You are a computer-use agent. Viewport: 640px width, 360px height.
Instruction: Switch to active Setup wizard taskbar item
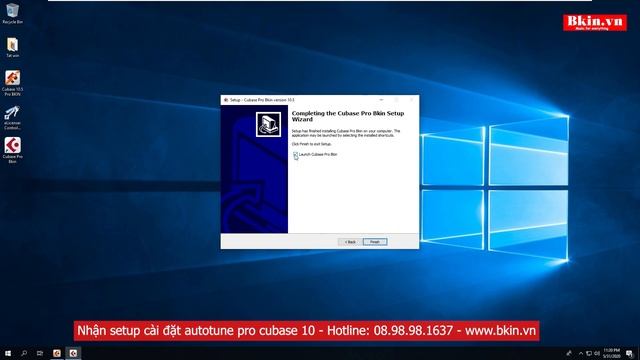pyautogui.click(x=73, y=353)
